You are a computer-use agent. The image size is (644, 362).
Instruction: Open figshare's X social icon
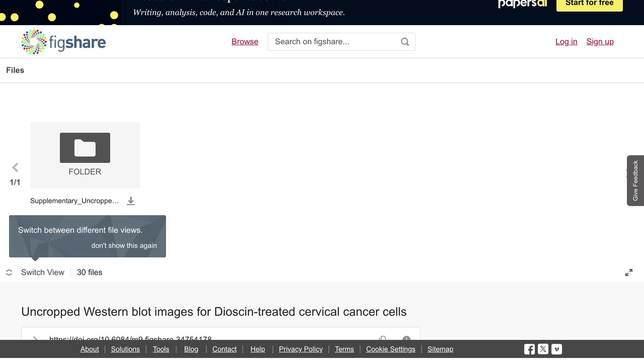click(x=543, y=349)
